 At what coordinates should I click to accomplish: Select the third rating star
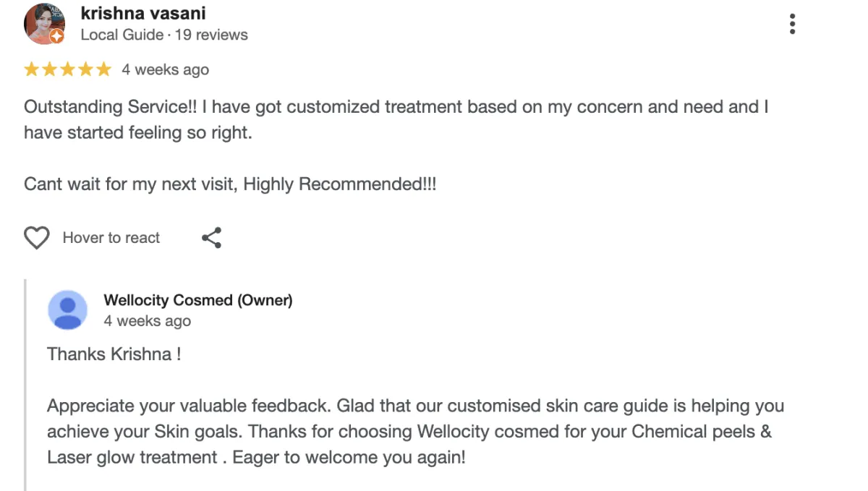(68, 69)
